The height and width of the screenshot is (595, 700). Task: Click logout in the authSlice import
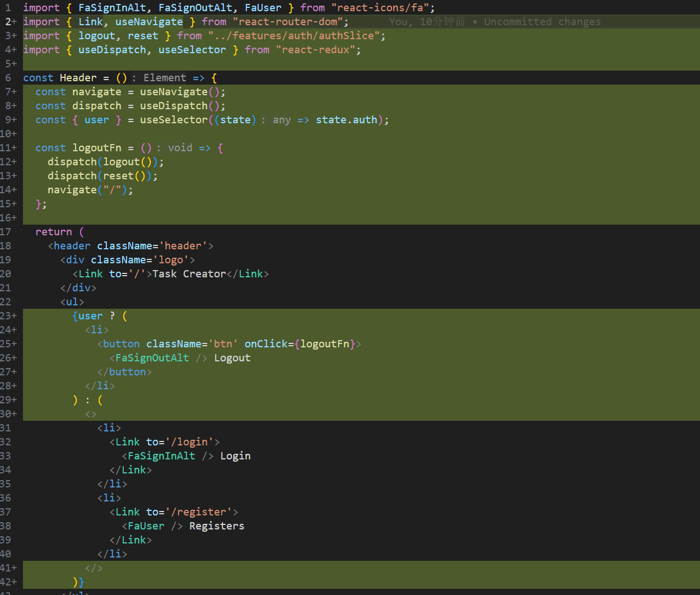click(96, 36)
